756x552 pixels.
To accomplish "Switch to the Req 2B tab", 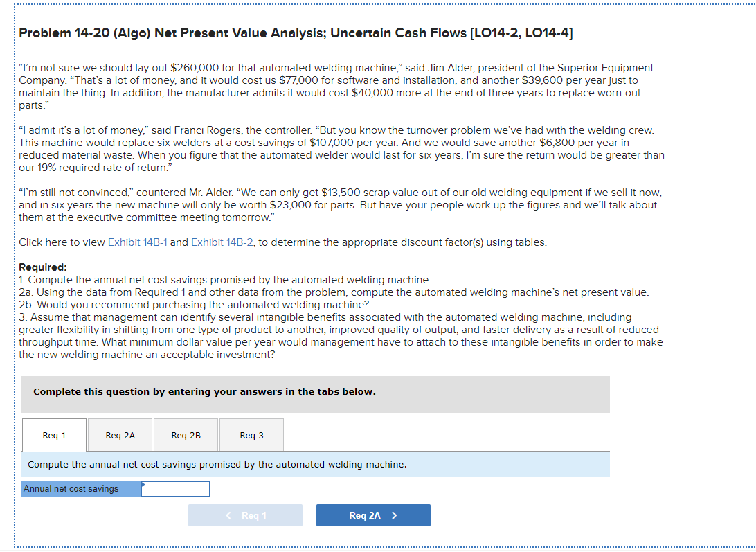I will click(x=185, y=435).
